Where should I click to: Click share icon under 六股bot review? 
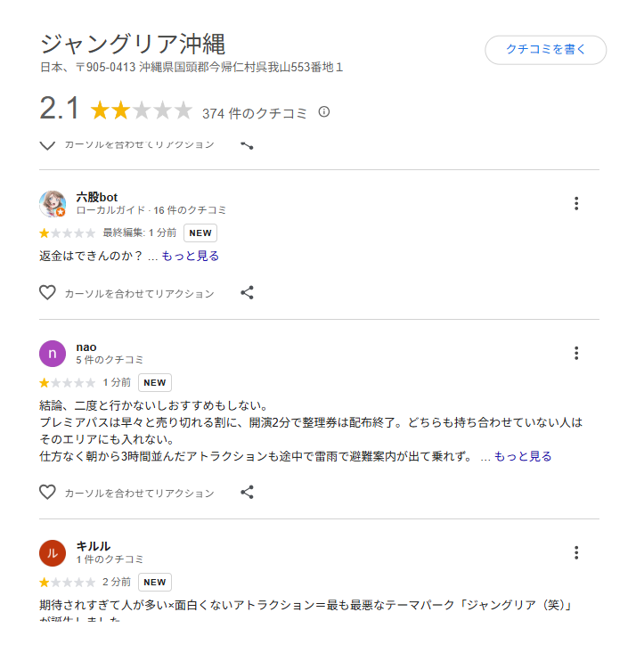click(x=248, y=293)
